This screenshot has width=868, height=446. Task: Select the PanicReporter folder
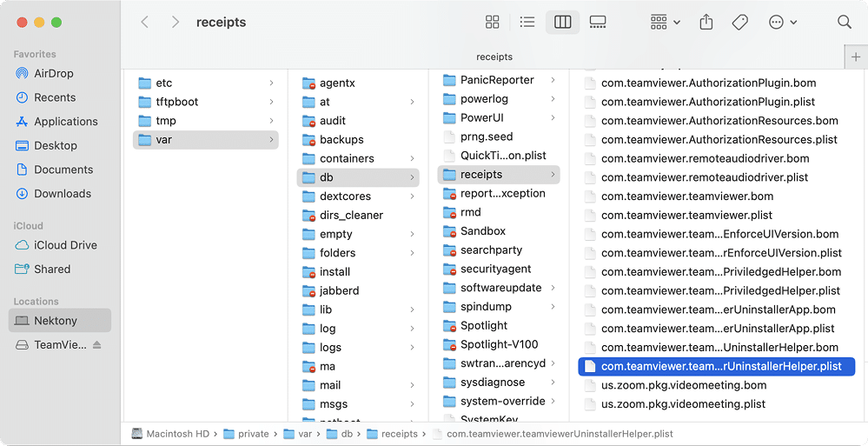click(498, 80)
